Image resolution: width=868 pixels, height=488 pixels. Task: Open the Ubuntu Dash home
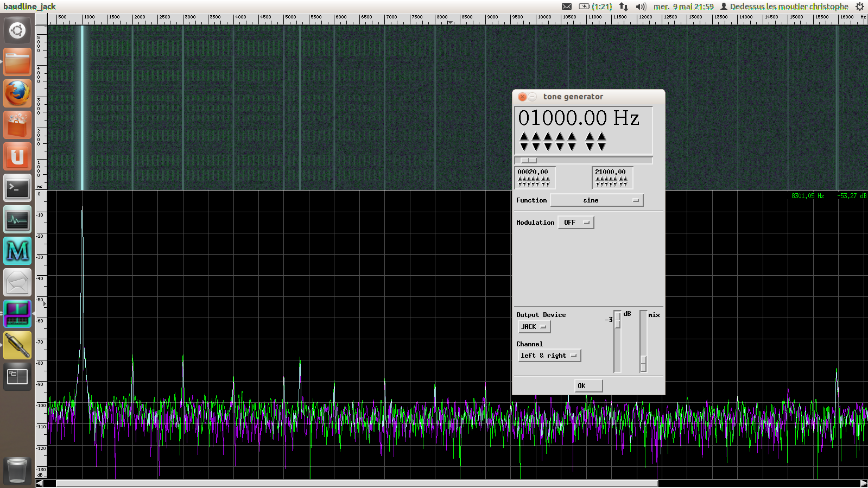tap(17, 30)
